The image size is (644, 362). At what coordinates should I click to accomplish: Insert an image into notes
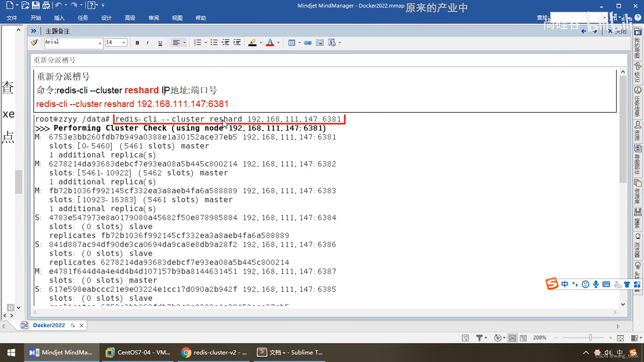click(x=320, y=43)
